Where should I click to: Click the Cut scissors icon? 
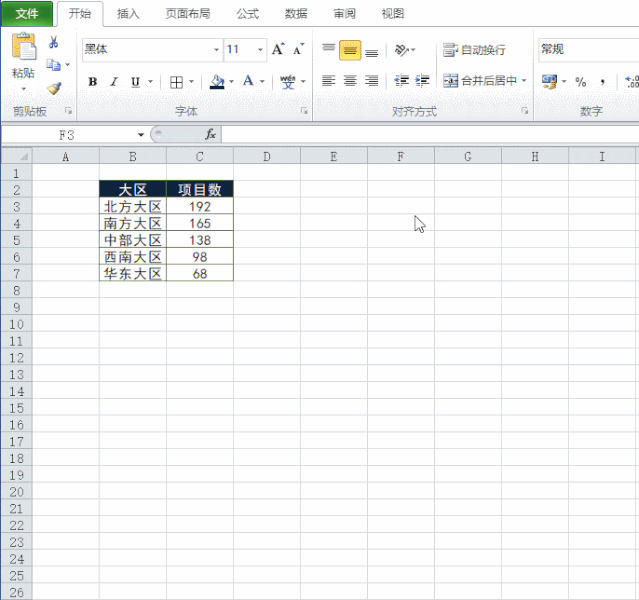coord(53,42)
